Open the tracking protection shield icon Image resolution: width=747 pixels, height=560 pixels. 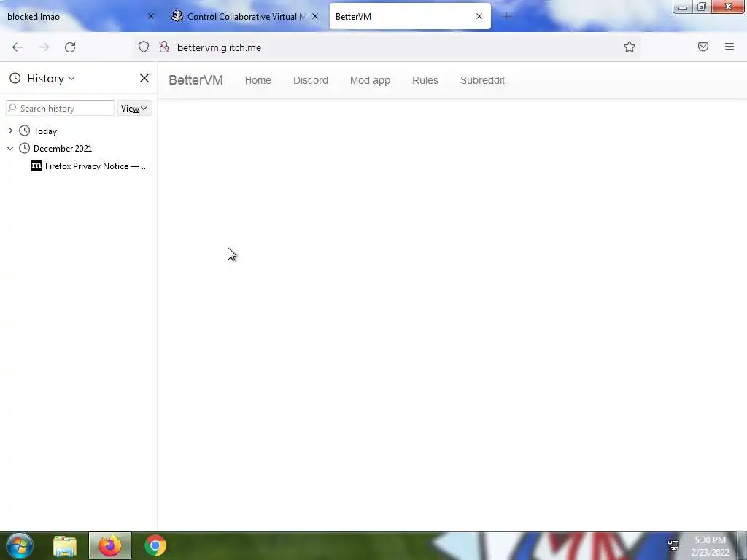(x=144, y=47)
